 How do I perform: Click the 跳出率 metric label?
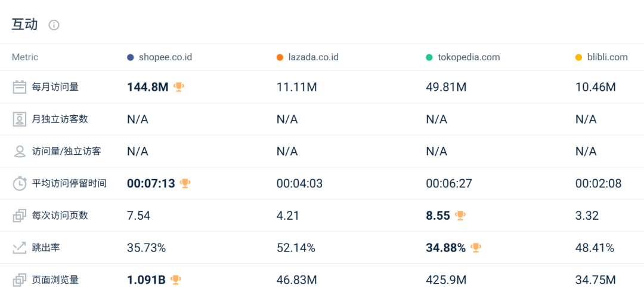pos(44,248)
